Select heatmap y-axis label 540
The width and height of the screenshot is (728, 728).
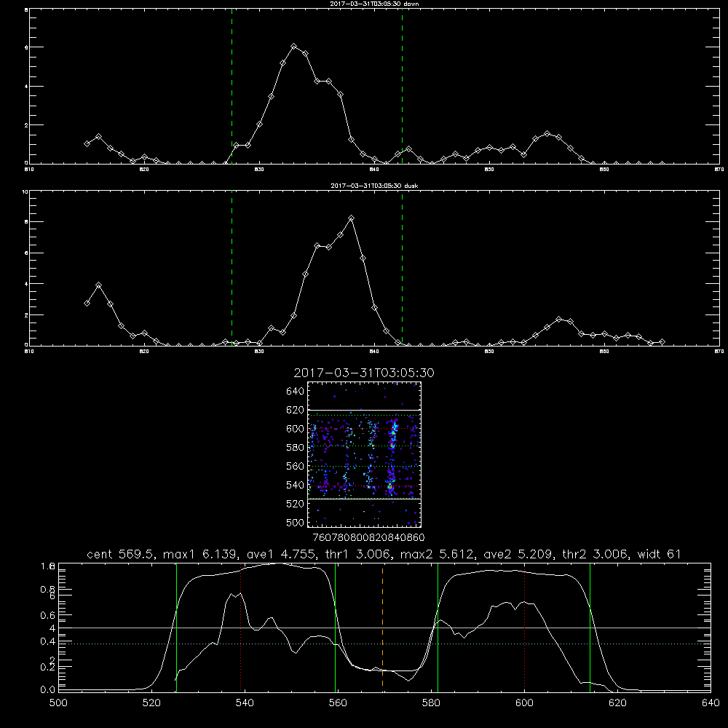tap(295, 485)
